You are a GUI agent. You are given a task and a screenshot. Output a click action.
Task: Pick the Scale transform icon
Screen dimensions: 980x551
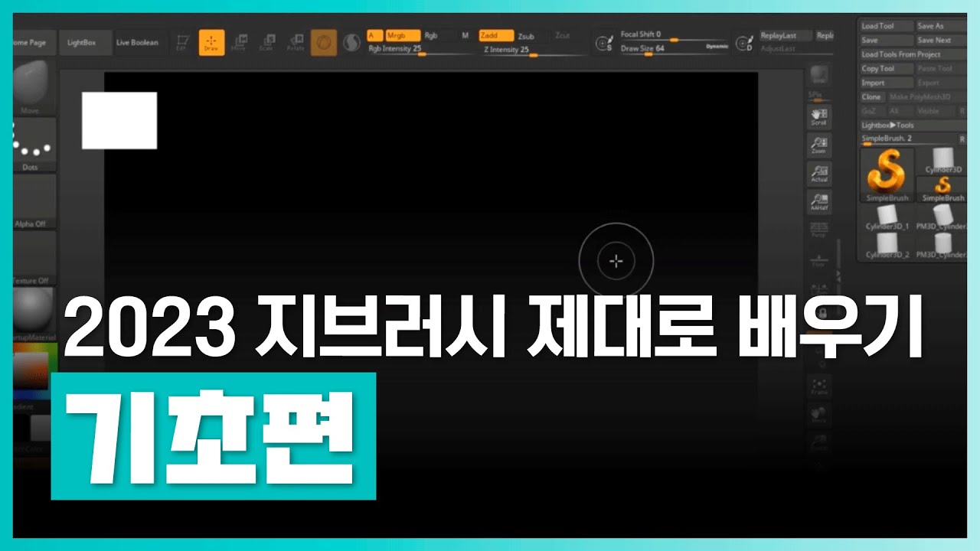pos(267,42)
